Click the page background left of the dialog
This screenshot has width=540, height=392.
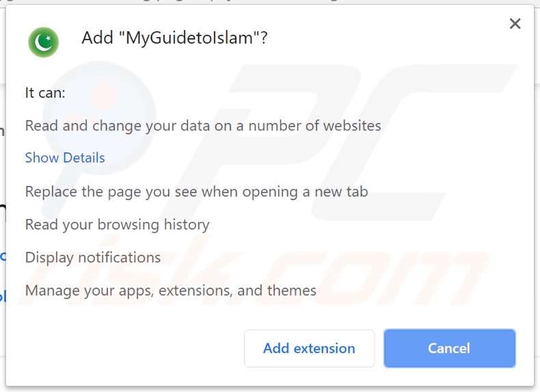[2, 205]
